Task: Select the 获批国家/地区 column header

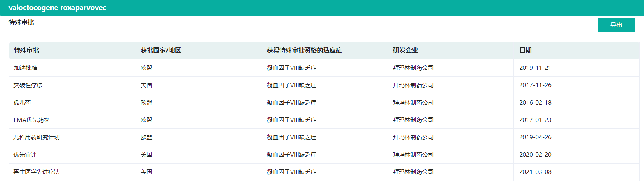Action: click(x=161, y=51)
